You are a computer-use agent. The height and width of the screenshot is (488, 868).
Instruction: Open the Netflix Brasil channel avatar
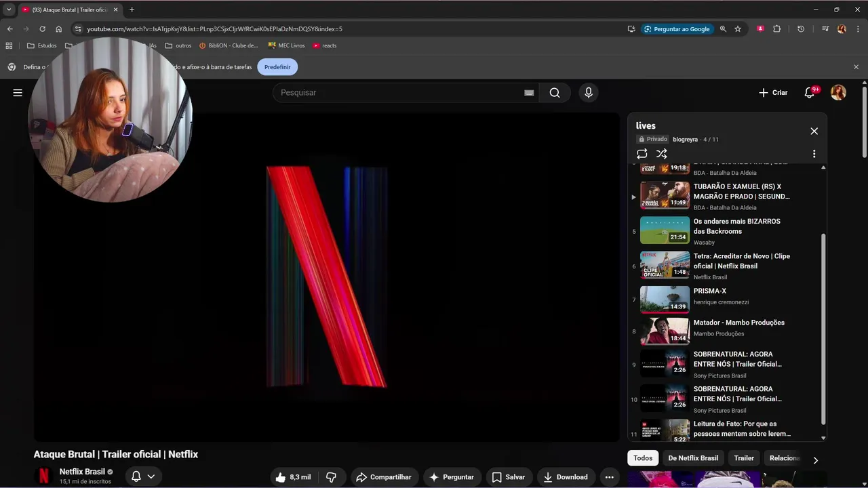(43, 476)
